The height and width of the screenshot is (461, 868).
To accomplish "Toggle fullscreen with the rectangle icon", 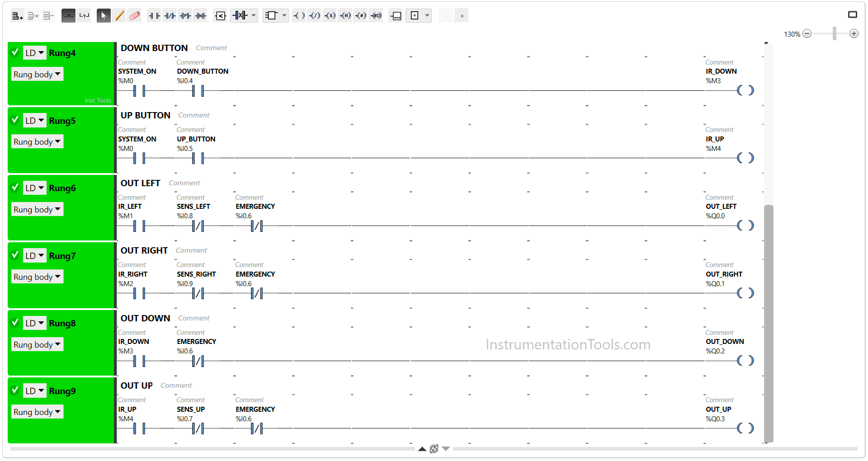I will tap(853, 14).
